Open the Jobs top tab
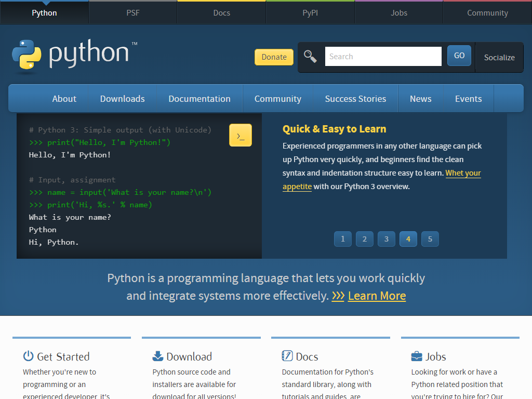 [x=399, y=13]
